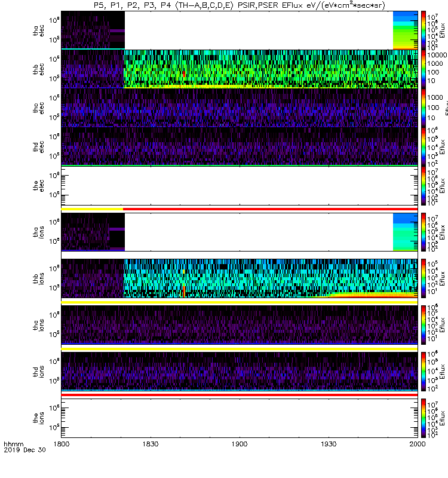Click the red bar below thd ions panel
The image size is (448, 478).
(x=240, y=395)
